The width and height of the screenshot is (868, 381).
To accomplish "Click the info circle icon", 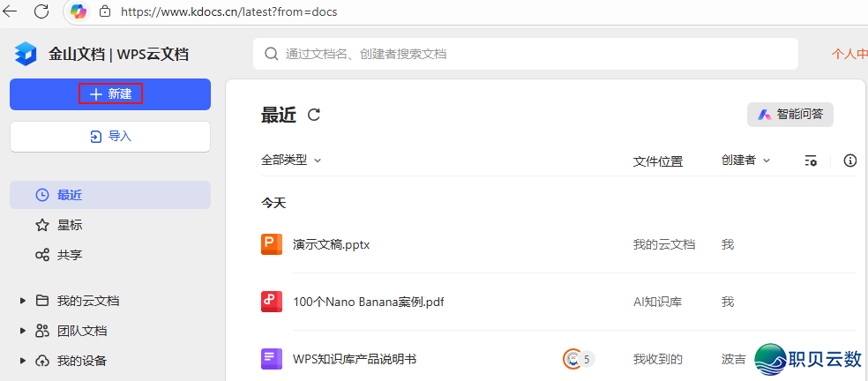I will coord(850,161).
